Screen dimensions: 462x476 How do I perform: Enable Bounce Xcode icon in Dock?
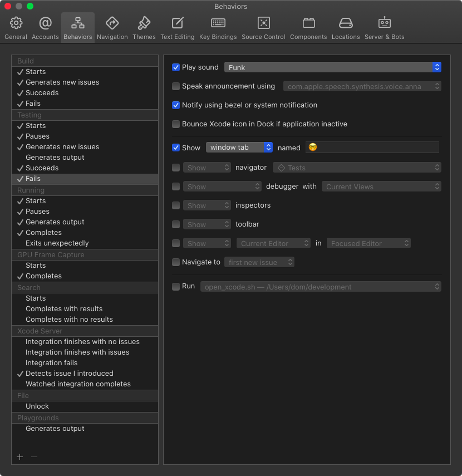pyautogui.click(x=176, y=124)
